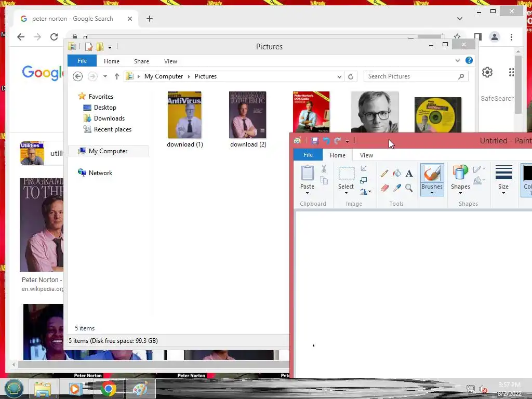
Task: Select the Color picker eyedropper tool
Action: click(x=396, y=188)
